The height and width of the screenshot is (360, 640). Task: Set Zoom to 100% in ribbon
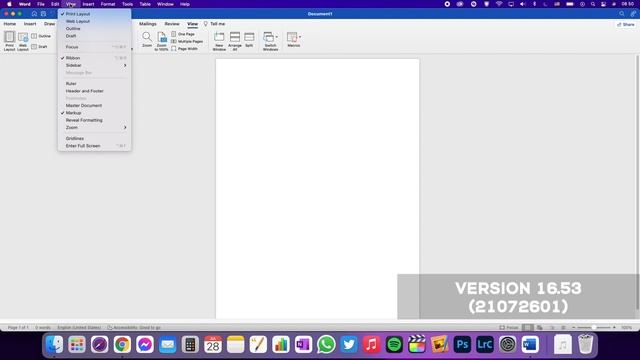coord(162,41)
